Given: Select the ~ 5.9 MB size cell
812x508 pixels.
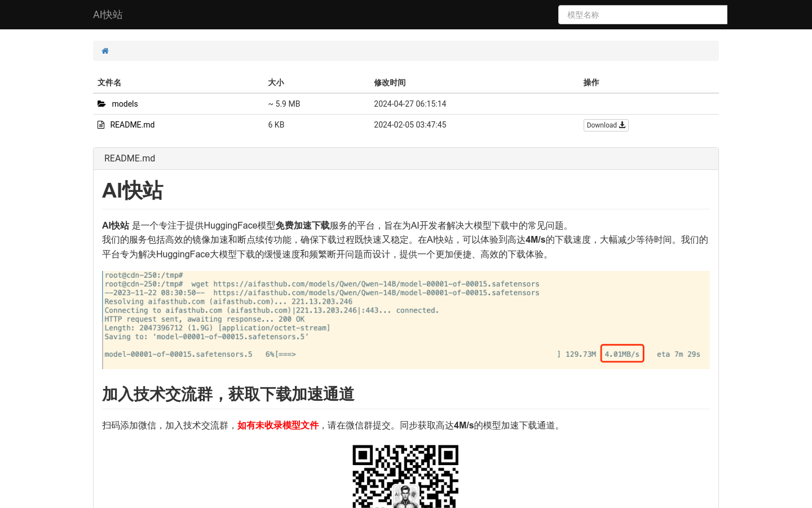Looking at the screenshot, I should pos(284,104).
